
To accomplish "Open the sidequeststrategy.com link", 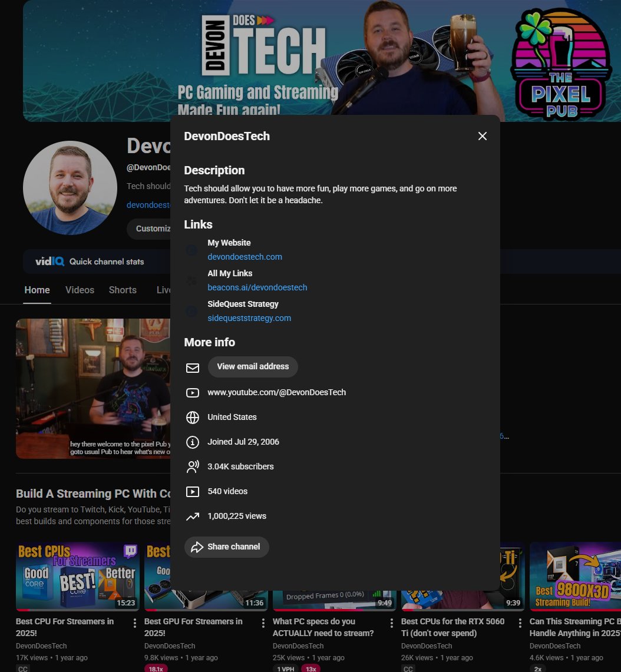I will [249, 318].
